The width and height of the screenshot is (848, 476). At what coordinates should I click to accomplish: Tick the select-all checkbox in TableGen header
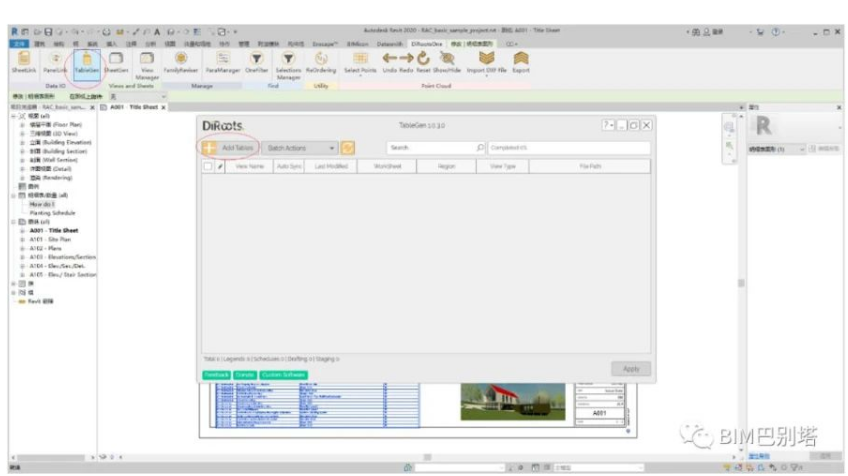pos(208,166)
